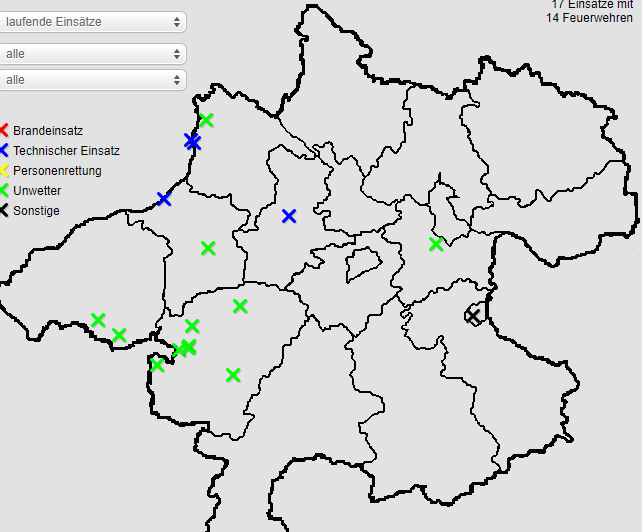Click the single blue marker on the western border

pyautogui.click(x=164, y=199)
